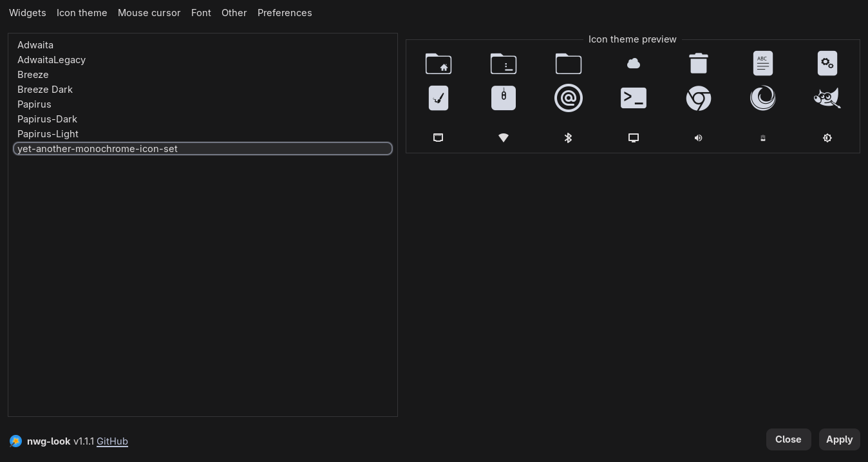Select the Adwaita icon theme
This screenshot has width=868, height=462.
click(x=203, y=45)
